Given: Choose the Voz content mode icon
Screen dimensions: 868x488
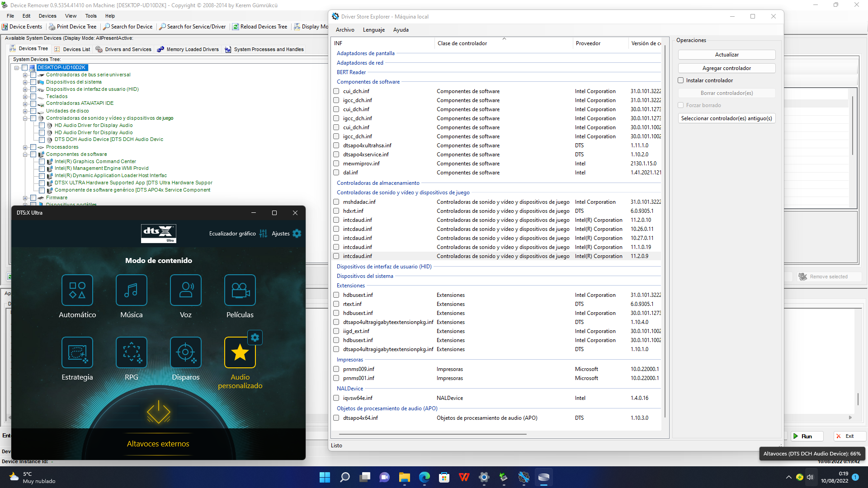Looking at the screenshot, I should [186, 290].
